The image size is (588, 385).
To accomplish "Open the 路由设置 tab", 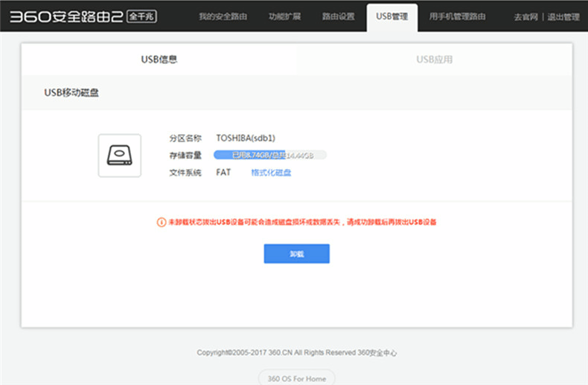I will click(338, 16).
